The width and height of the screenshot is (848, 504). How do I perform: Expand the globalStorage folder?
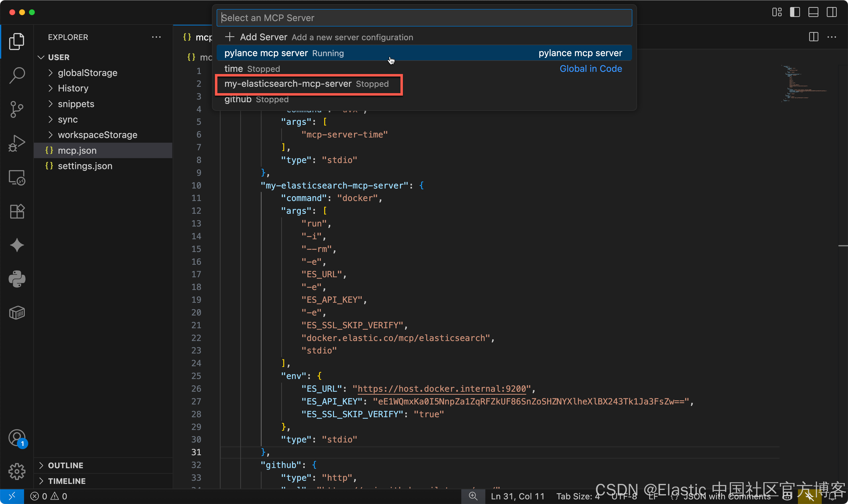103,73
